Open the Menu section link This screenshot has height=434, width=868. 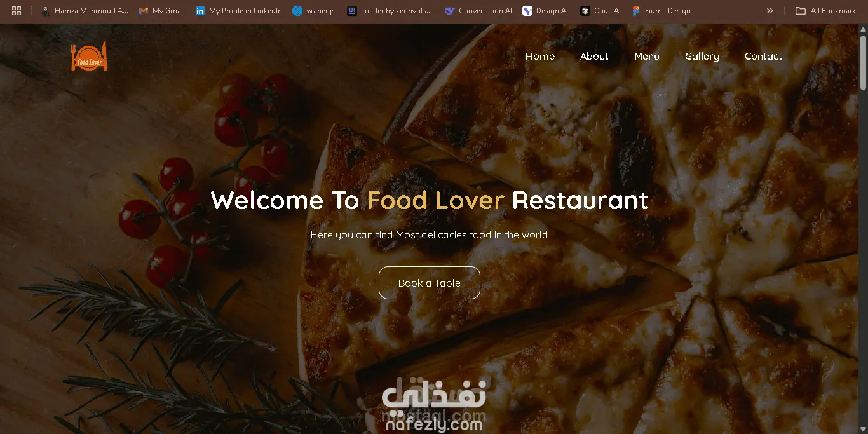tap(647, 57)
